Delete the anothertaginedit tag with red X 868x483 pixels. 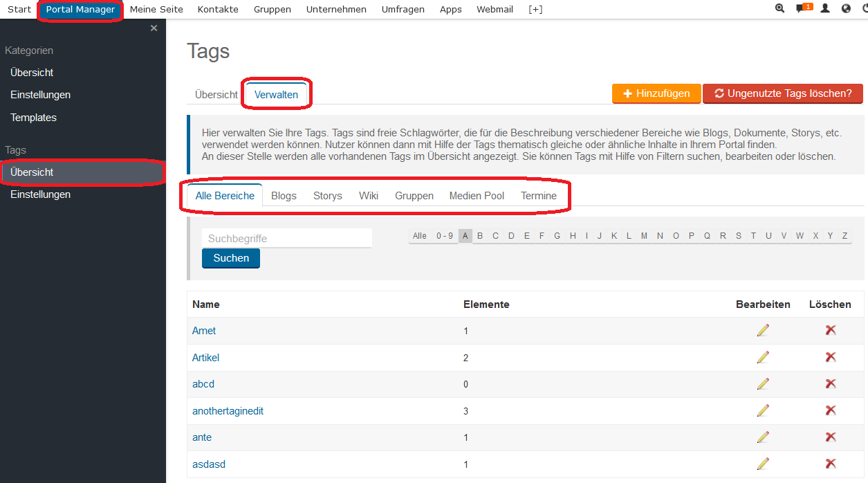point(831,410)
